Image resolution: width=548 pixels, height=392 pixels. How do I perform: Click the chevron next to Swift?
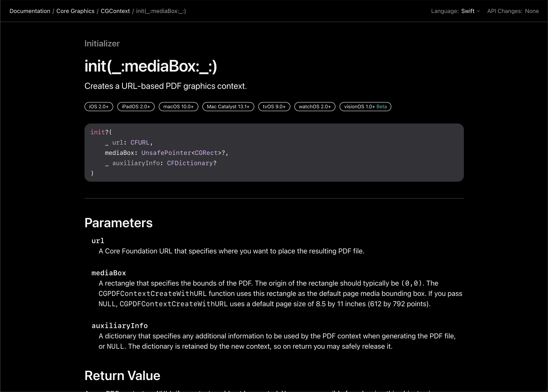(479, 11)
